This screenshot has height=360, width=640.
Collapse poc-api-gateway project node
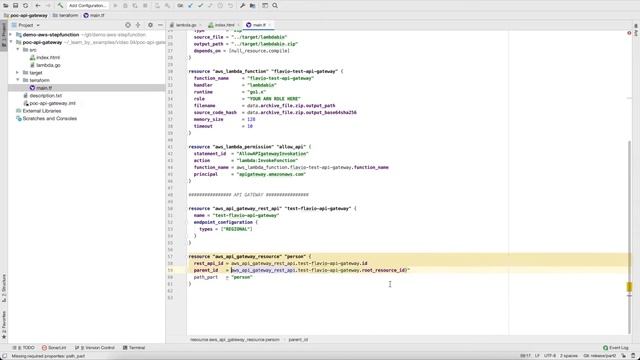11,42
